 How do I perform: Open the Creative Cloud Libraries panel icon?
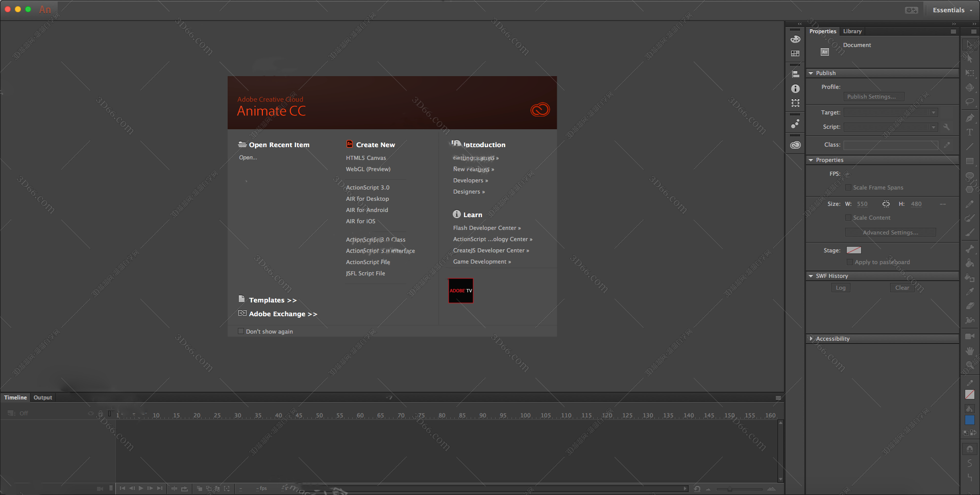point(795,145)
